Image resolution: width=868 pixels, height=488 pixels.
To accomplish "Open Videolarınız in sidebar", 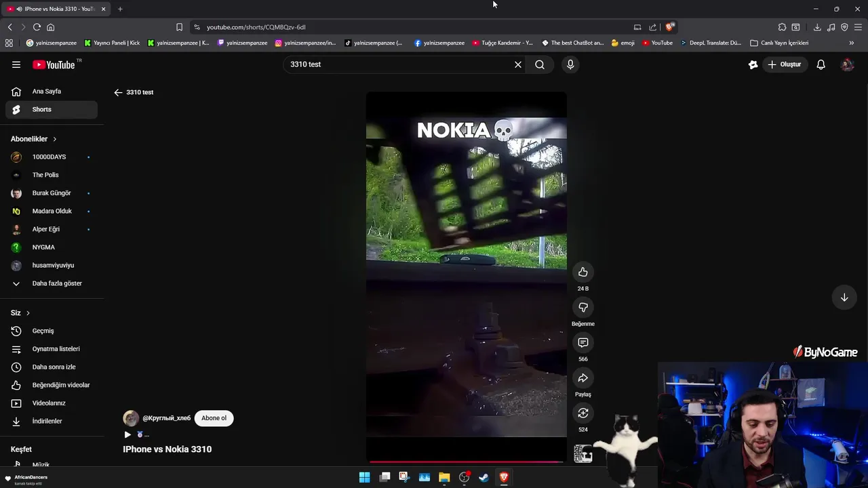I will 51,403.
